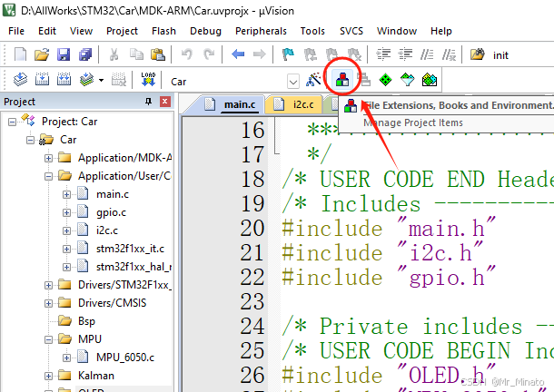Insert a bookmark with the flag icon
554x392 pixels.
288,54
